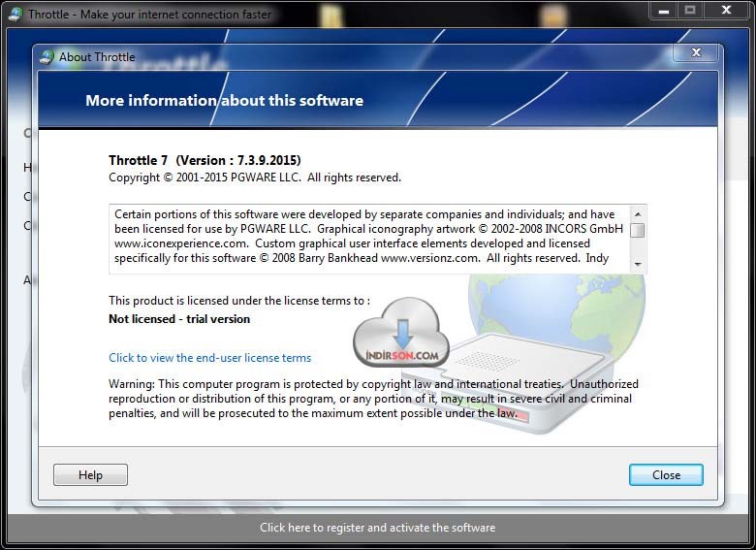Click the Help button
756x550 pixels.
90,474
